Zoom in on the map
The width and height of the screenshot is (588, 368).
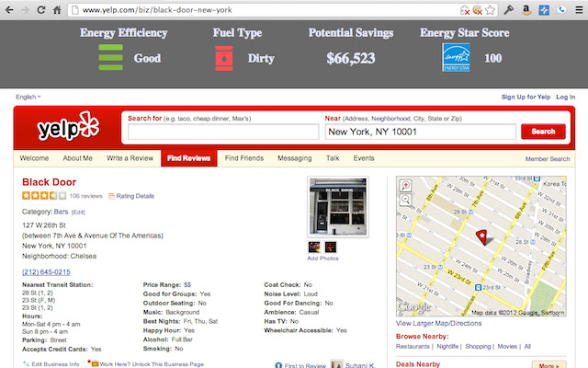(x=405, y=185)
